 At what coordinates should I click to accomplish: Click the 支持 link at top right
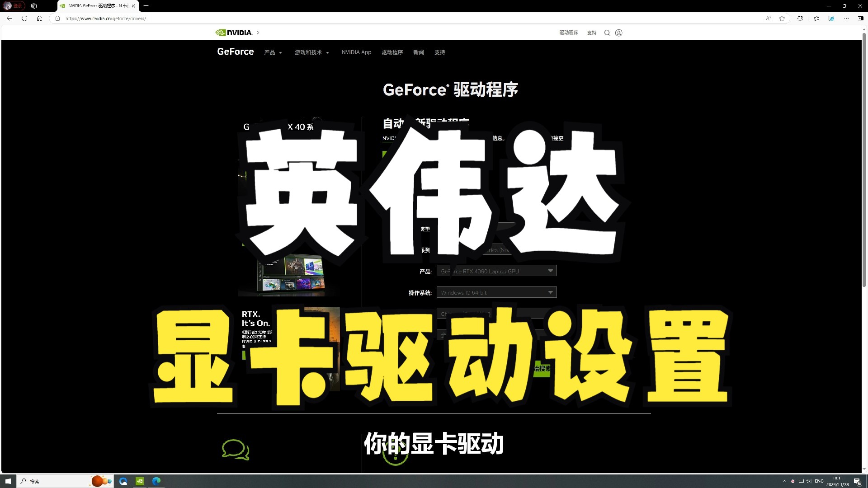pos(591,33)
